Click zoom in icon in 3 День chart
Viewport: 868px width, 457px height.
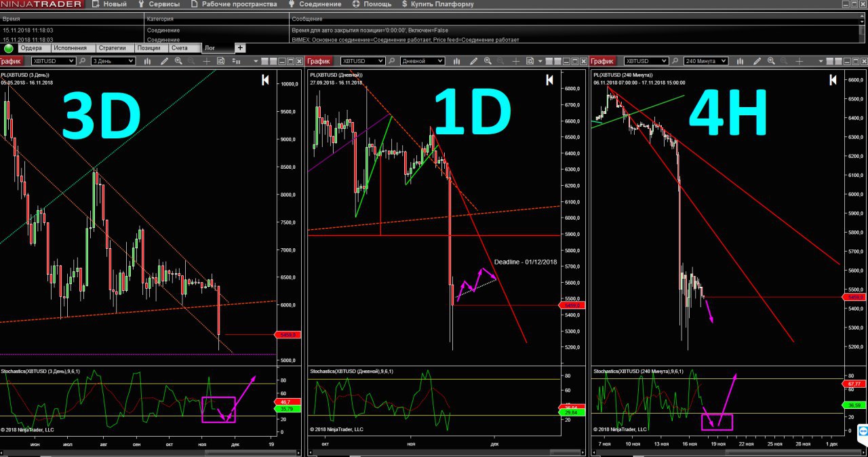point(178,61)
